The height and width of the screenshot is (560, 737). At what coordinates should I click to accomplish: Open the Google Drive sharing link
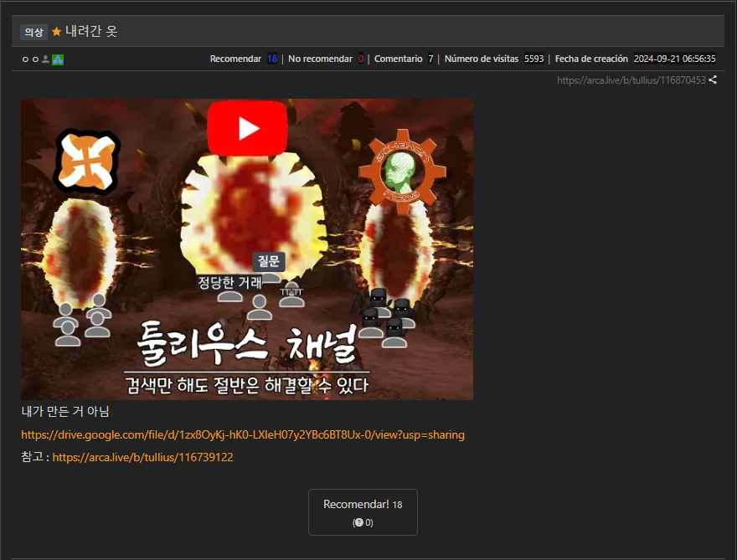point(243,434)
